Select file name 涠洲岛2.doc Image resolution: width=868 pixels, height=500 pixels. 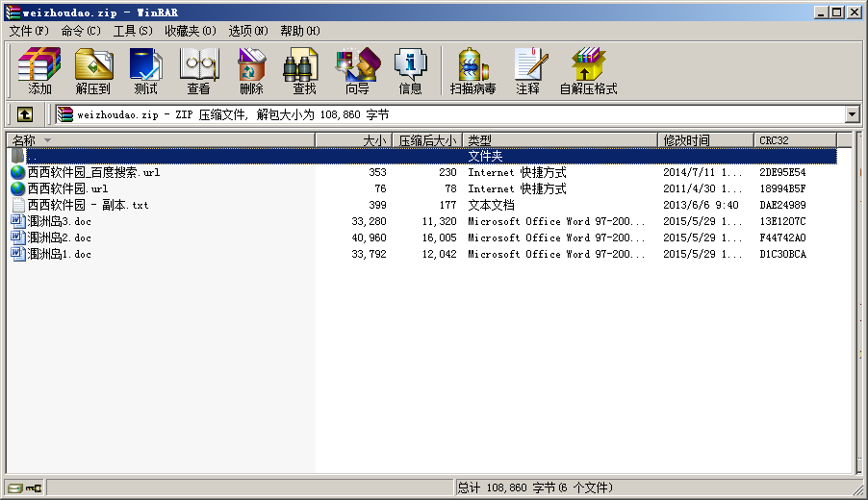coord(60,237)
